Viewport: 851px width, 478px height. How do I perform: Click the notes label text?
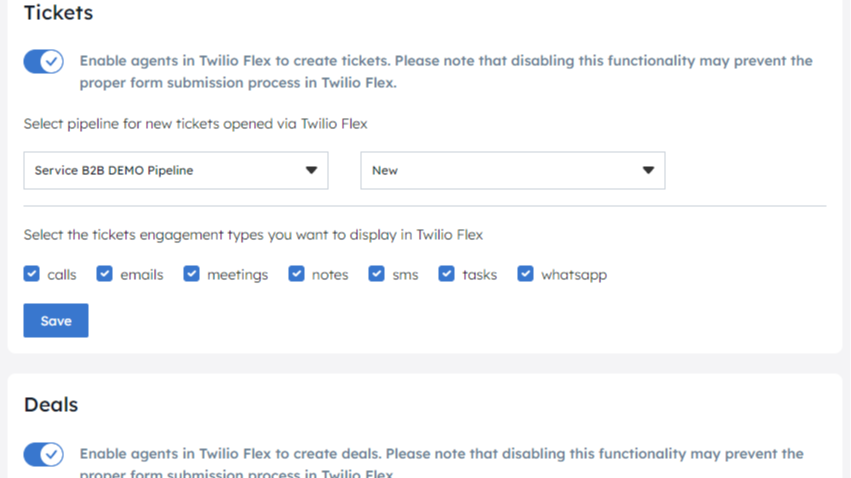tap(330, 275)
